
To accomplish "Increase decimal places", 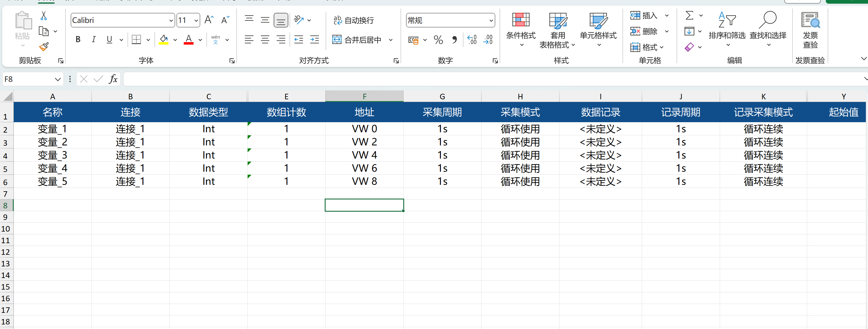I will pos(472,40).
